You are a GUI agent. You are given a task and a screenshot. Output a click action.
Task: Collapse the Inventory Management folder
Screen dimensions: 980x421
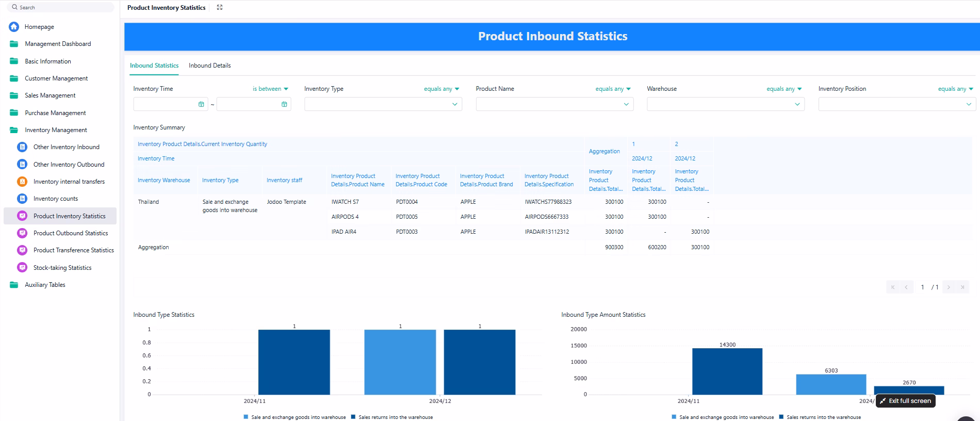tap(56, 130)
